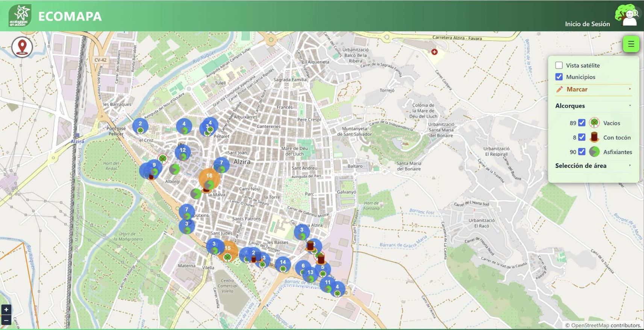Open the blue cluster labeled 2 near Pont José Pellicer
The width and height of the screenshot is (644, 330).
(140, 126)
